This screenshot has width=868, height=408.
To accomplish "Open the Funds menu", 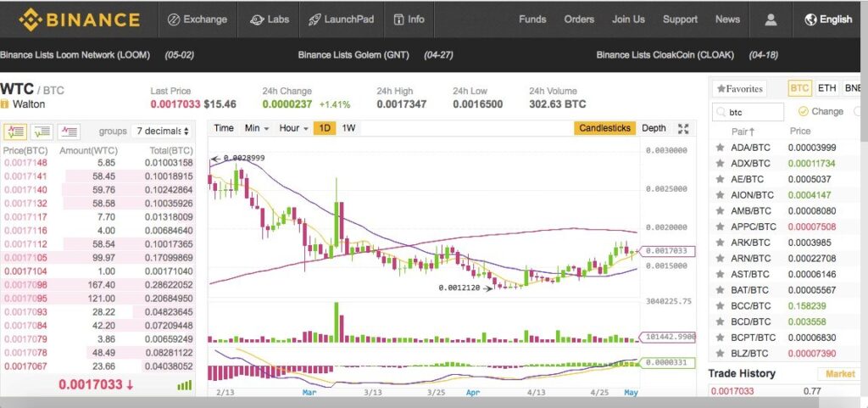I will pyautogui.click(x=532, y=20).
